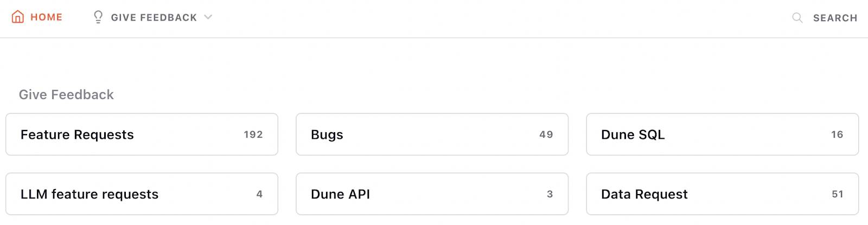Open the Dune SQL board
Screen dimensions: 868x225
pos(722,134)
